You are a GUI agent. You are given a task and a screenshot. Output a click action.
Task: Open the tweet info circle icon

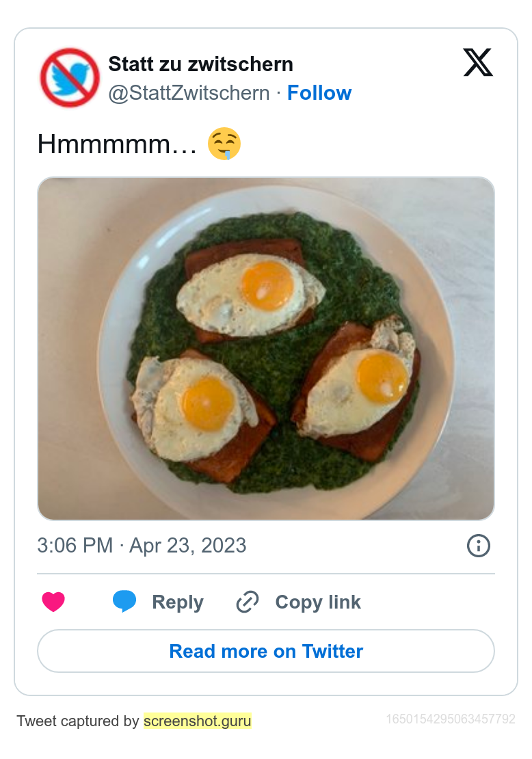[x=478, y=546]
